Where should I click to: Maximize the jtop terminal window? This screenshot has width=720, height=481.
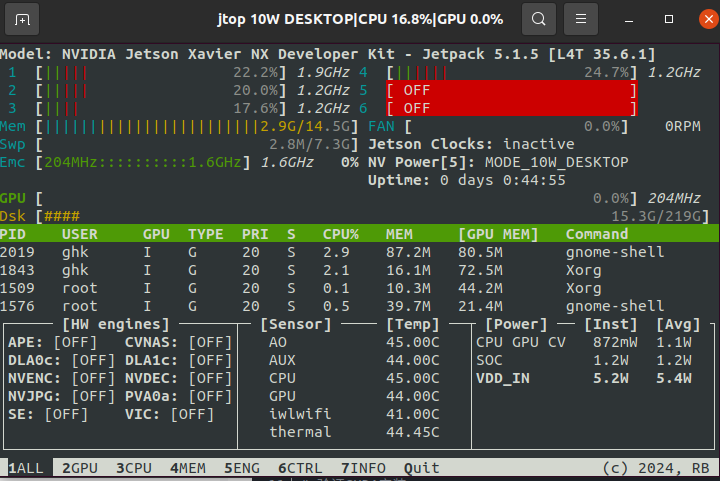pos(669,19)
